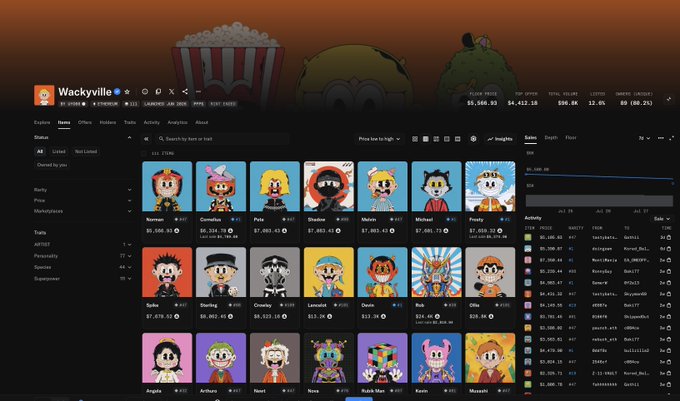Open the About tab

(202, 122)
